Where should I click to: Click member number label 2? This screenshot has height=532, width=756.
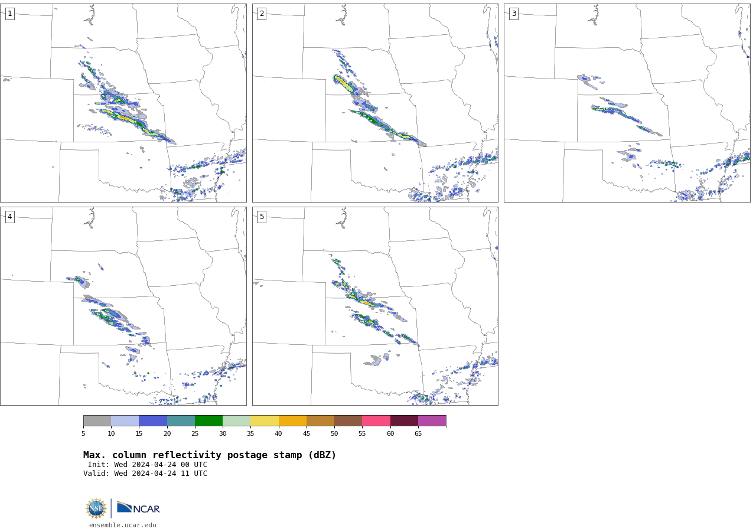tap(262, 14)
